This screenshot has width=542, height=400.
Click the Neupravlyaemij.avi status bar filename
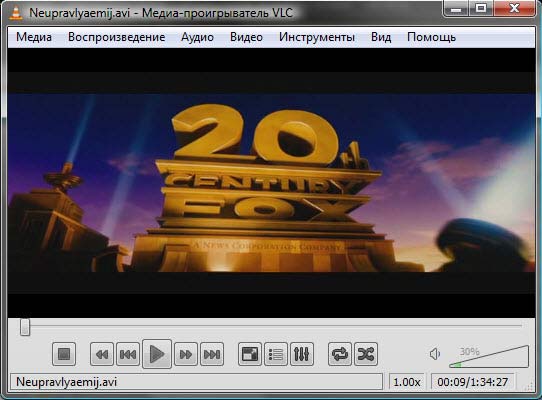[66, 382]
